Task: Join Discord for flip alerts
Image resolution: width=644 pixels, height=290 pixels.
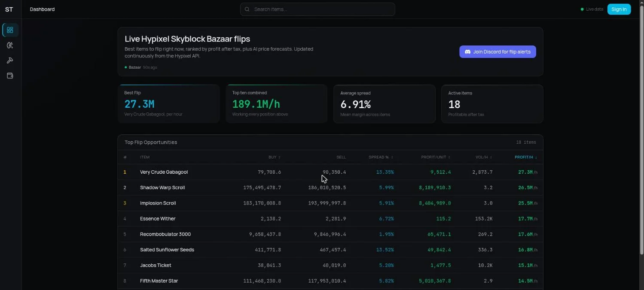Action: 497,52
